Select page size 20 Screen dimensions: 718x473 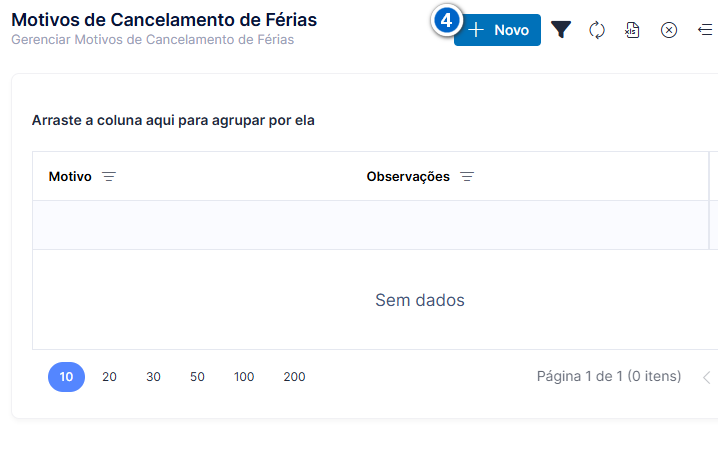coord(109,377)
